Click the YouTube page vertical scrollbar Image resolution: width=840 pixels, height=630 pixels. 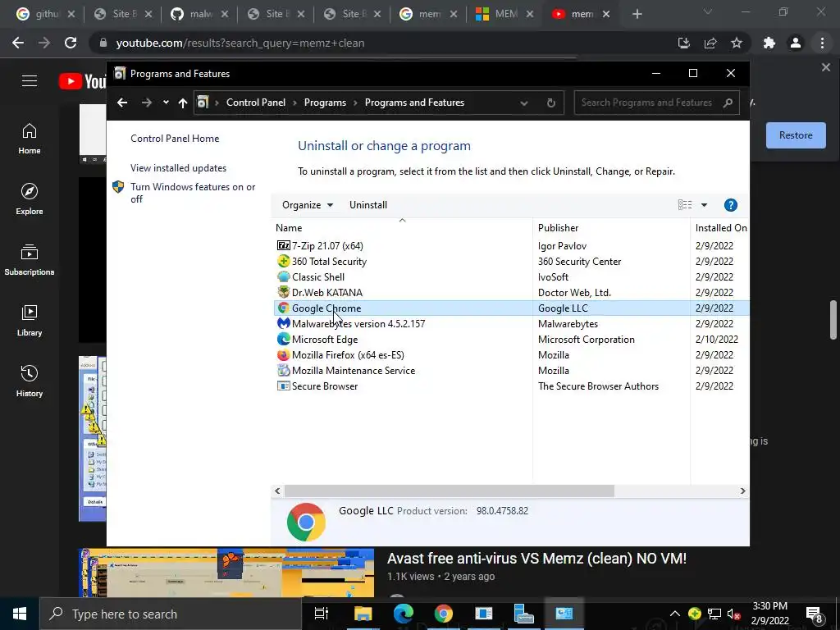(833, 320)
